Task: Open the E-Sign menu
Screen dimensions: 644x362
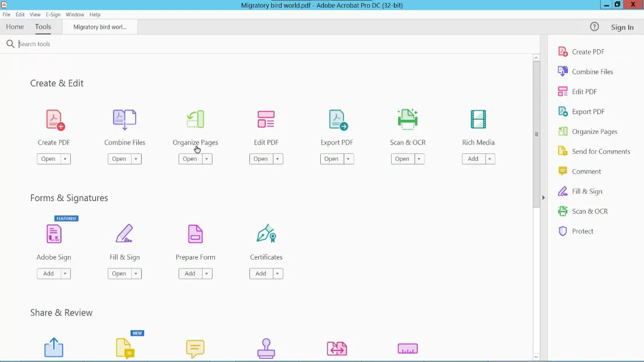Action: [x=52, y=14]
